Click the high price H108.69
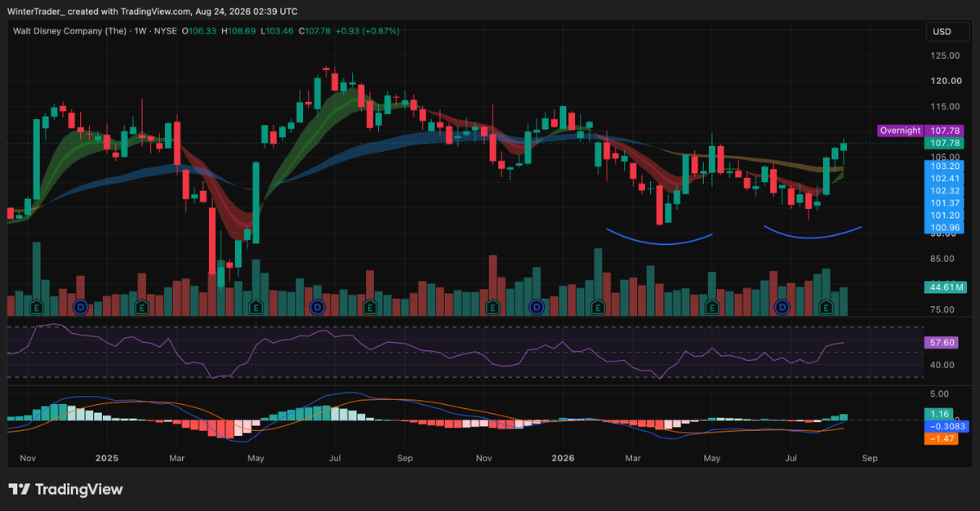The height and width of the screenshot is (511, 980). coord(238,31)
